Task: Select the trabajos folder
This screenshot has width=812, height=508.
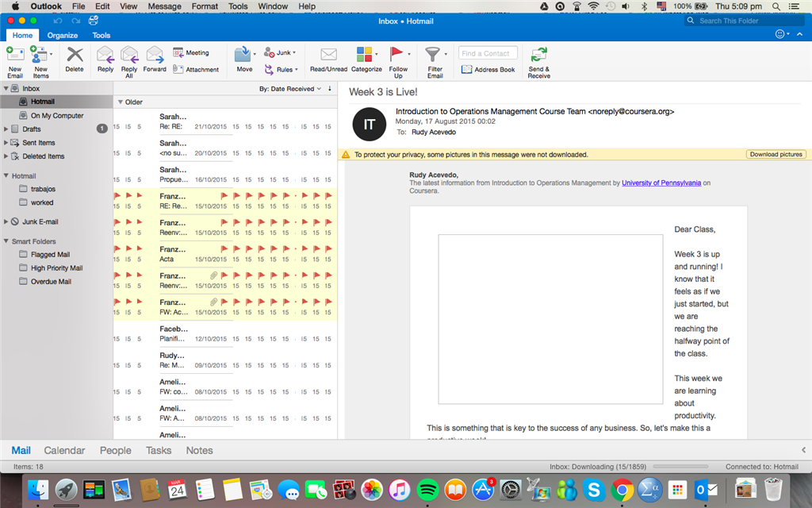Action: click(x=43, y=189)
